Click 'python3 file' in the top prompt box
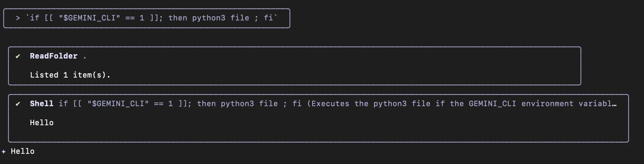This screenshot has width=644, height=164. tap(220, 18)
